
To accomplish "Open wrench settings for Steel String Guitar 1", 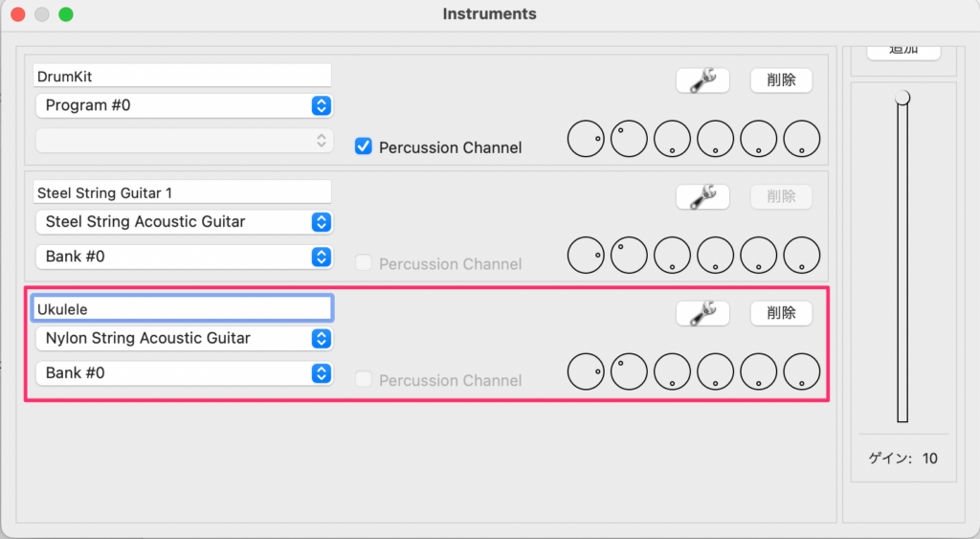I will click(x=702, y=197).
